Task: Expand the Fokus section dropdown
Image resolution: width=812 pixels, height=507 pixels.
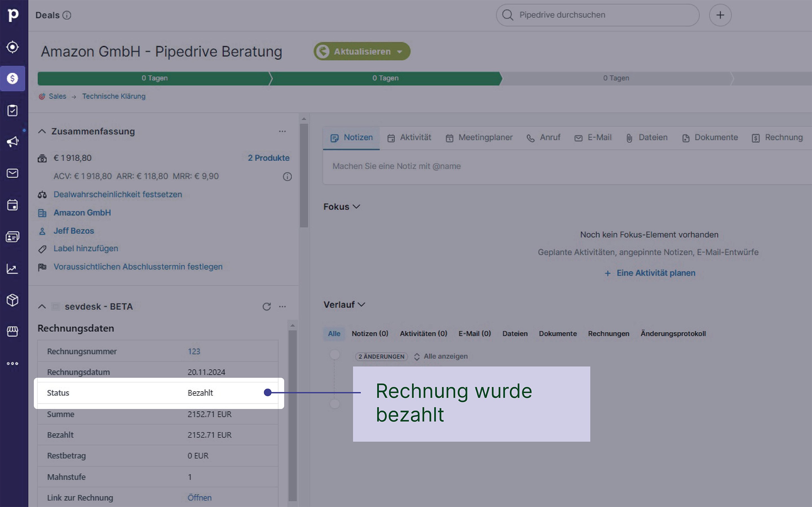Action: 356,207
